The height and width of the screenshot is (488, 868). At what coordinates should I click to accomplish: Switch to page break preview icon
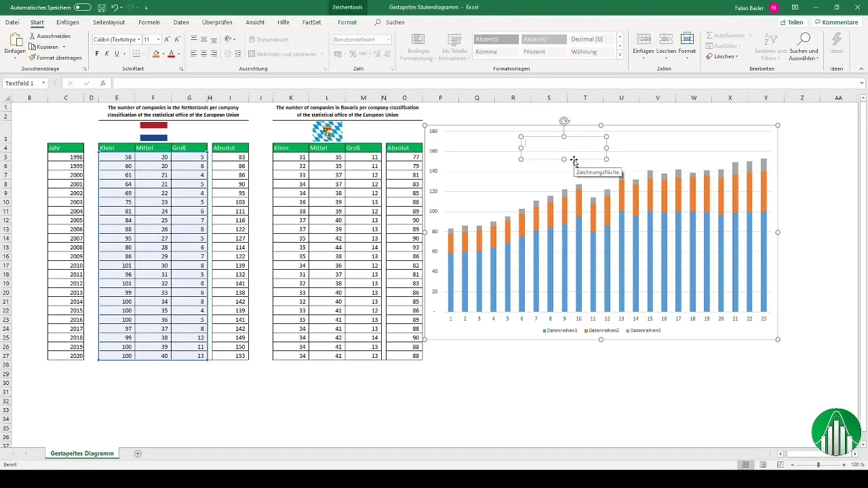[x=781, y=465]
